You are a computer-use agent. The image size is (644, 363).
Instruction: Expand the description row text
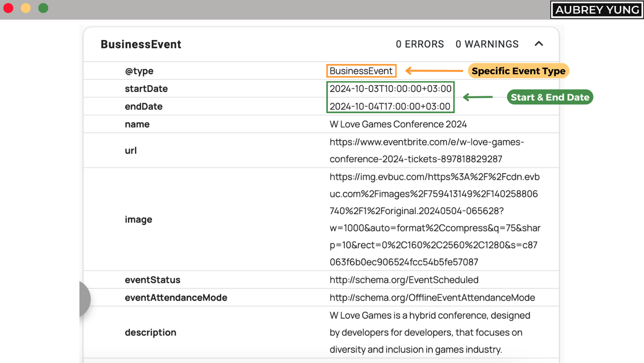tap(429, 332)
